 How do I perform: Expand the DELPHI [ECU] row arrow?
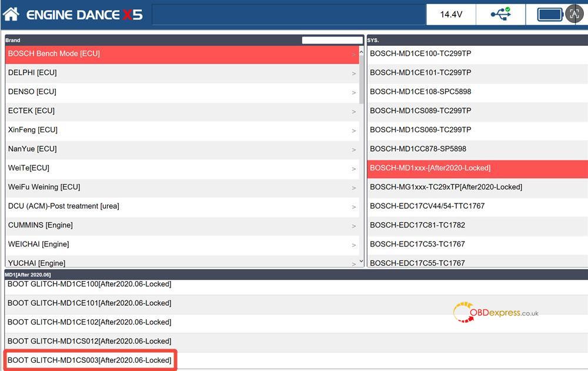click(353, 73)
